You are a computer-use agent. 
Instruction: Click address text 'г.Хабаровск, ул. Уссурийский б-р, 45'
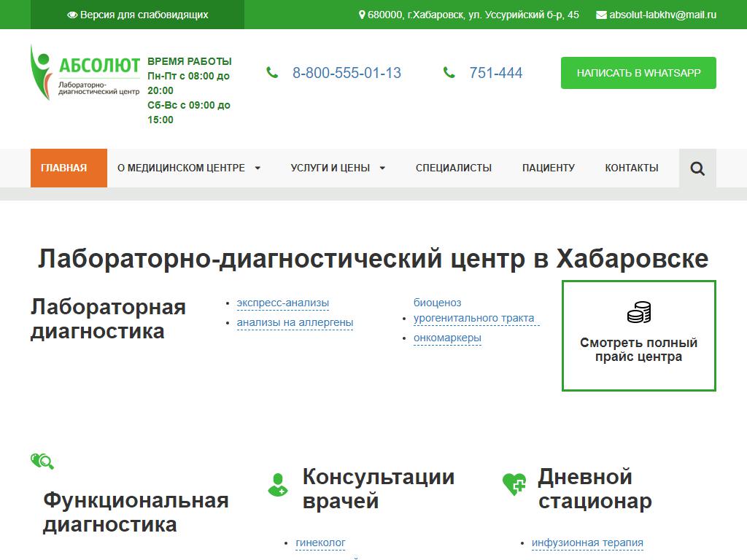point(493,15)
